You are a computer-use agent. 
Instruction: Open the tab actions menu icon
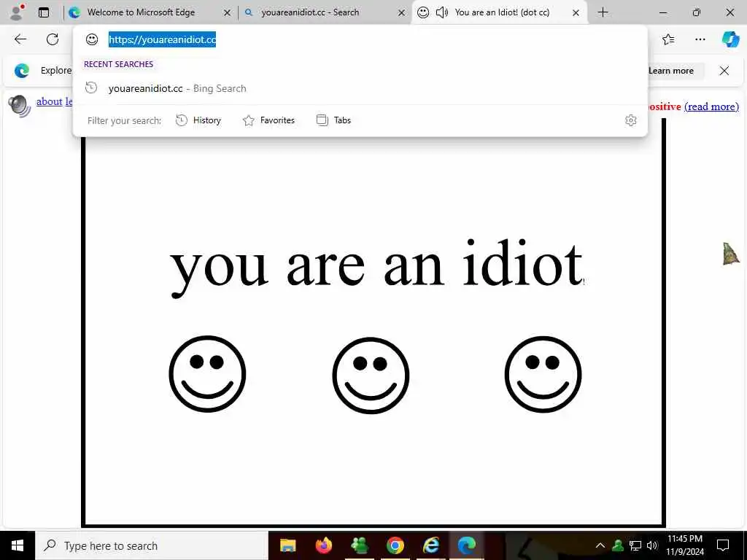coord(43,12)
